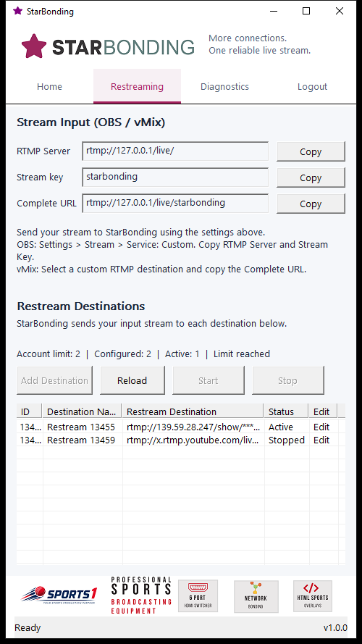This screenshot has width=362, height=644.
Task: Open the 6 Port HDMI Switcher icon
Action: pyautogui.click(x=198, y=596)
